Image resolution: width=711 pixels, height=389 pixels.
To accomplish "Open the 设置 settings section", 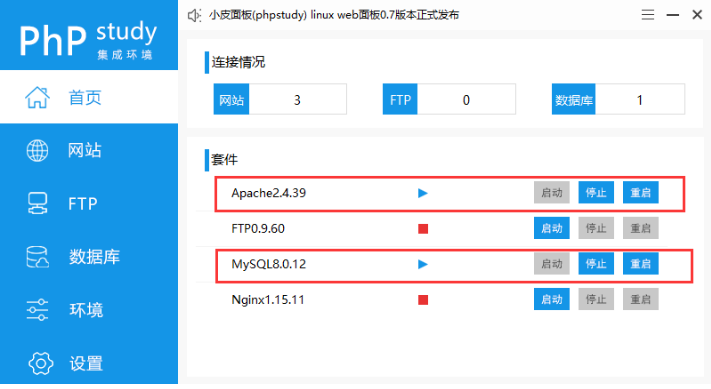I will (x=89, y=363).
